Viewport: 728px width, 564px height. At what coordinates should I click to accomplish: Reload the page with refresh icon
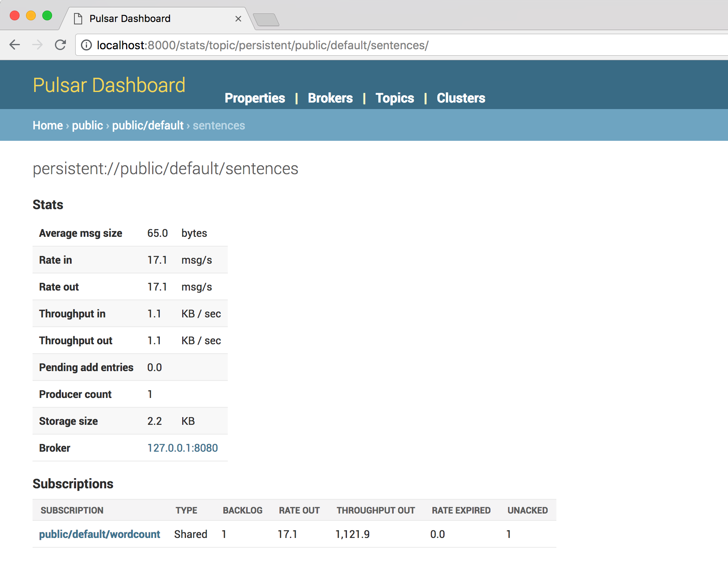(x=60, y=45)
